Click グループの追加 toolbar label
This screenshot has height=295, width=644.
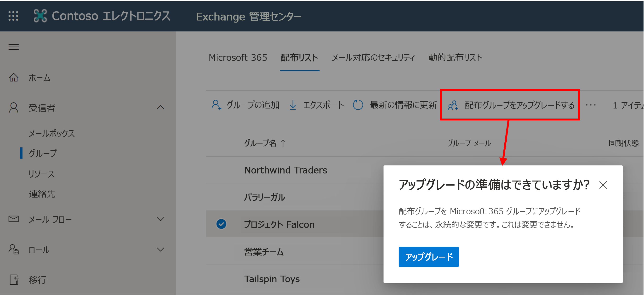[x=253, y=105]
